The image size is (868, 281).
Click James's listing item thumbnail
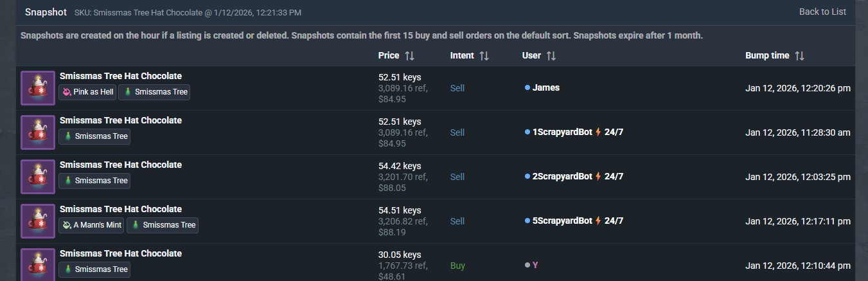pos(38,87)
